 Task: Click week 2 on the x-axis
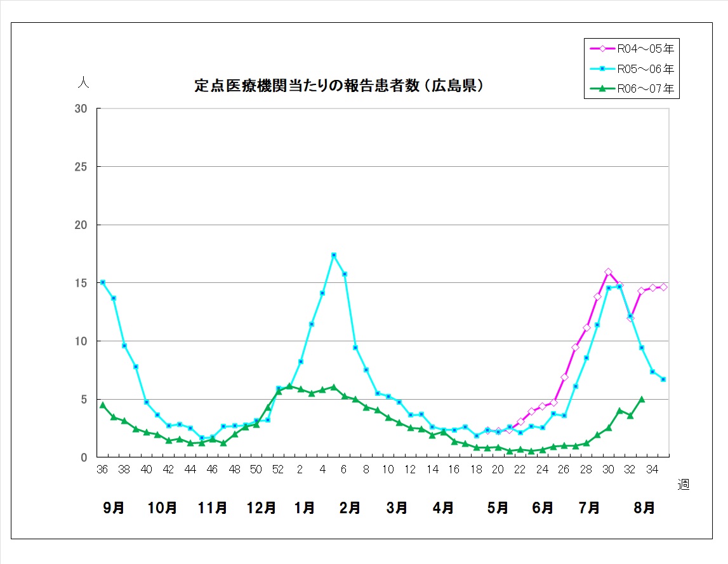point(300,469)
